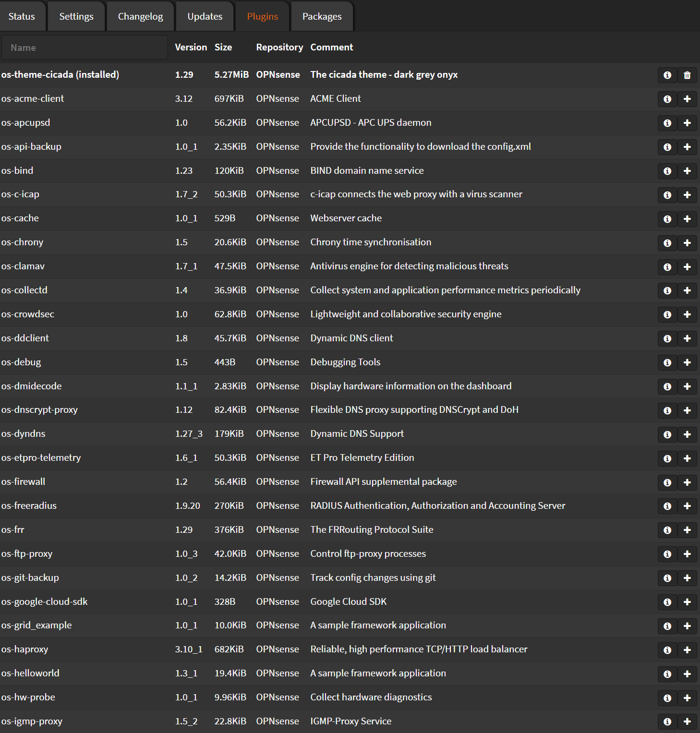Click the info icon for os-freeradius
The image size is (700, 733).
tap(667, 506)
